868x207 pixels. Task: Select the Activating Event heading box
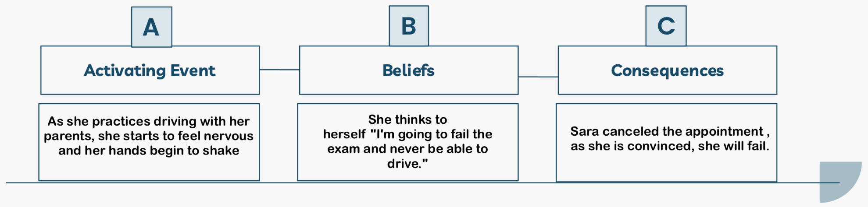coord(150,70)
